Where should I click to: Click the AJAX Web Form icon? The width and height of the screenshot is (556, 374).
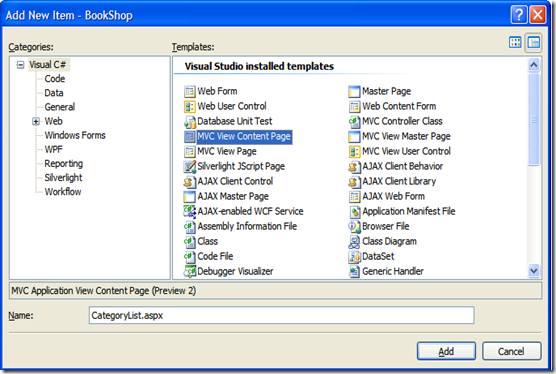click(354, 196)
